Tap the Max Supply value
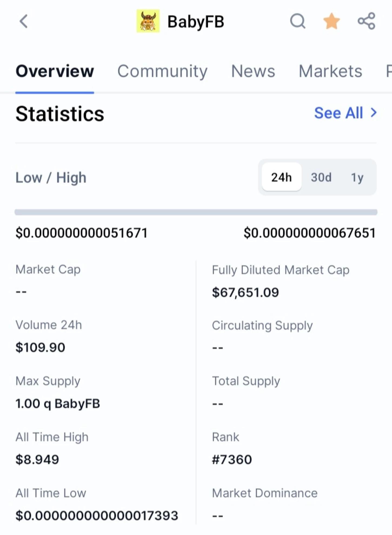This screenshot has height=535, width=392. [58, 404]
